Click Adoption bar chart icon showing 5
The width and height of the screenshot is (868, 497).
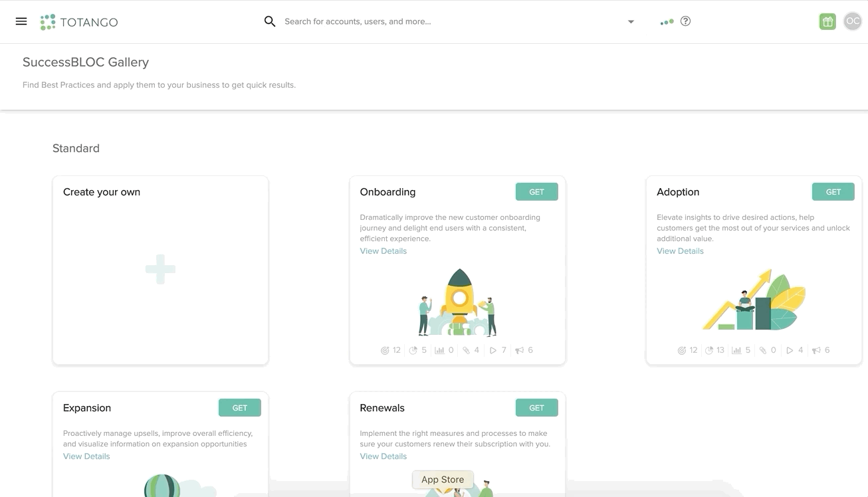click(x=736, y=350)
